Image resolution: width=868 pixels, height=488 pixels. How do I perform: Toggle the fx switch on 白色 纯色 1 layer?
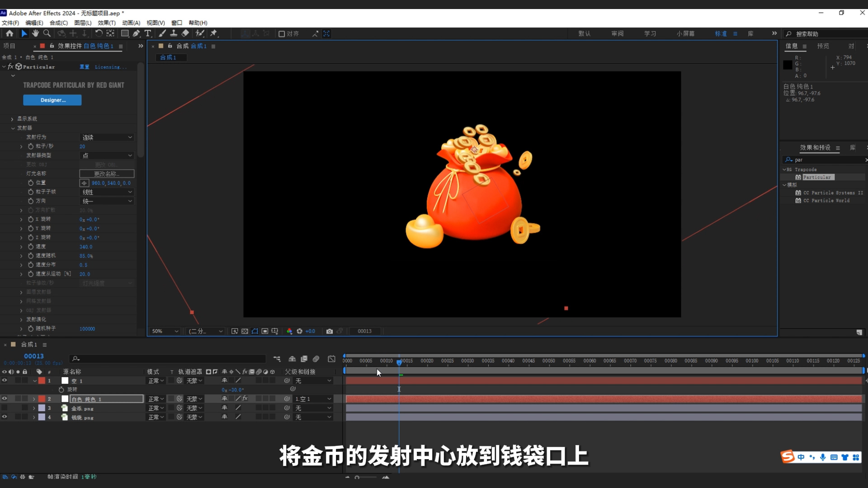[245, 399]
